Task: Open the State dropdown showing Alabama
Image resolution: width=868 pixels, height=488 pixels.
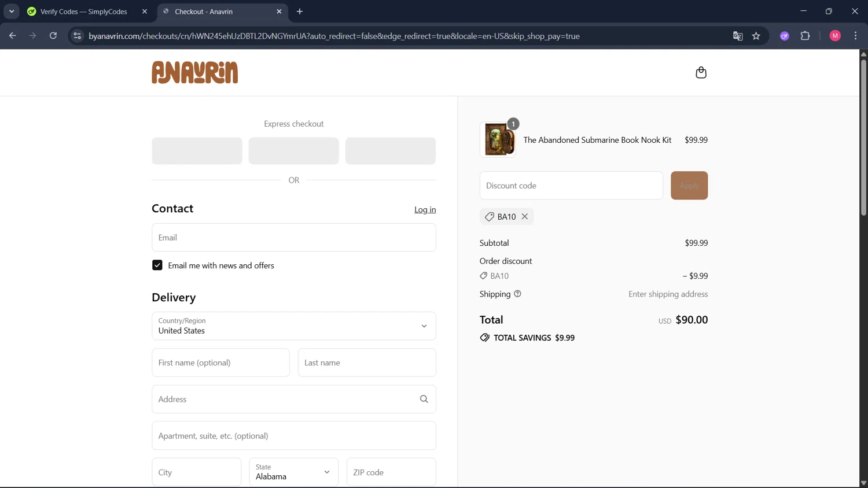Action: pos(294,472)
